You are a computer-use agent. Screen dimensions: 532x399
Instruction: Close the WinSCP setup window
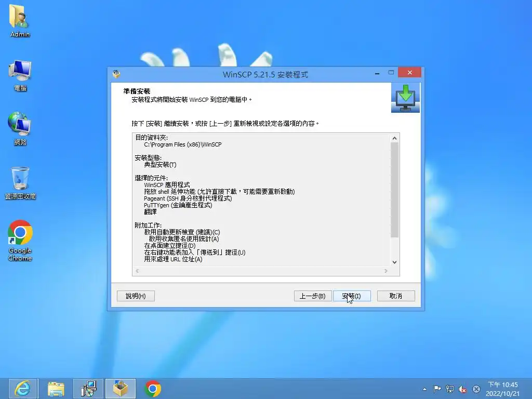coord(410,73)
